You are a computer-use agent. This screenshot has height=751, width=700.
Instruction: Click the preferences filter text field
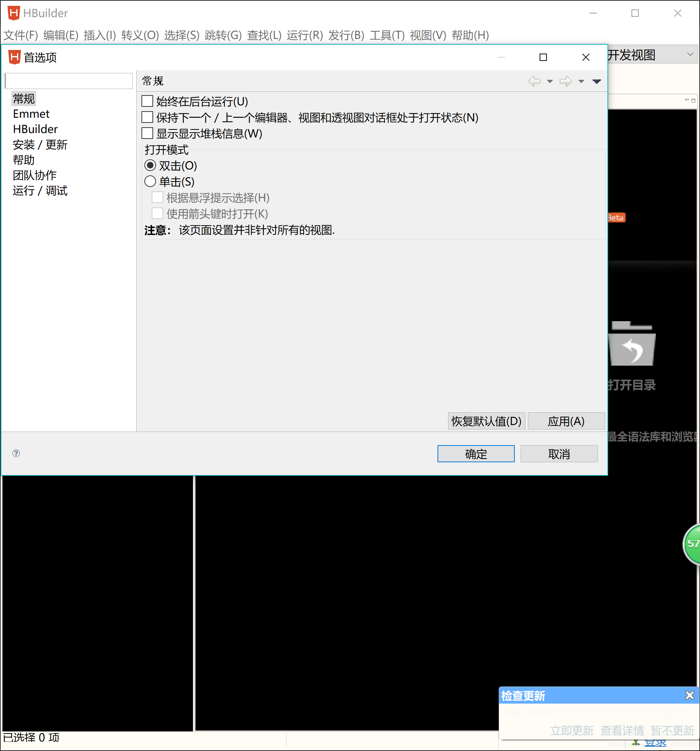(x=69, y=81)
